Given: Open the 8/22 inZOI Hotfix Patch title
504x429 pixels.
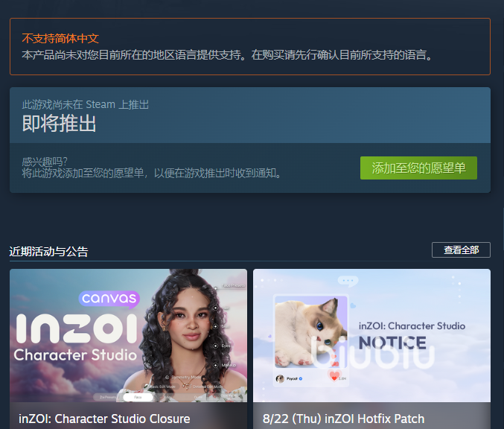Looking at the screenshot, I should [x=343, y=419].
